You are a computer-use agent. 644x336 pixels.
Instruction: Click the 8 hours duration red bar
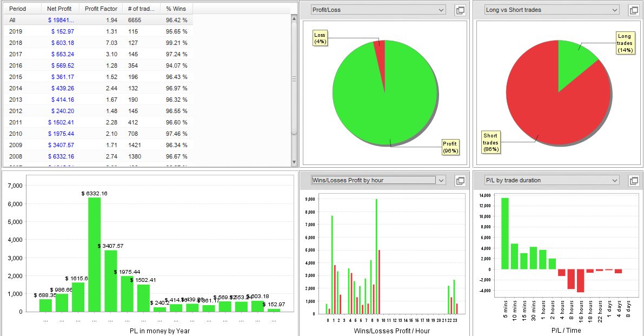click(571, 279)
